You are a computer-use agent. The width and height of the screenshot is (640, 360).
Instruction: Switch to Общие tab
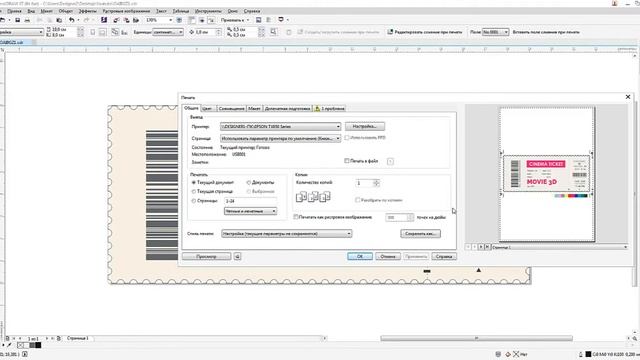[191, 108]
